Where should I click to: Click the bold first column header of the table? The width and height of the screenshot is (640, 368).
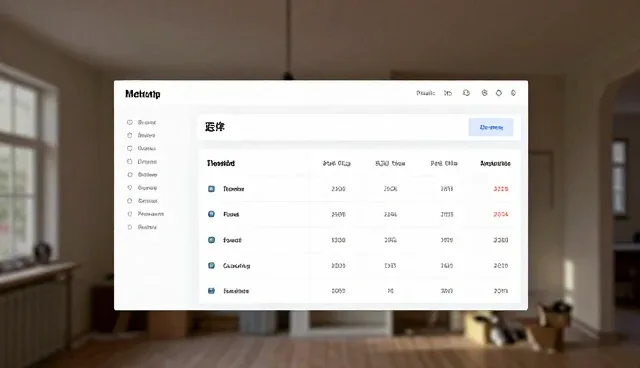pyautogui.click(x=221, y=163)
